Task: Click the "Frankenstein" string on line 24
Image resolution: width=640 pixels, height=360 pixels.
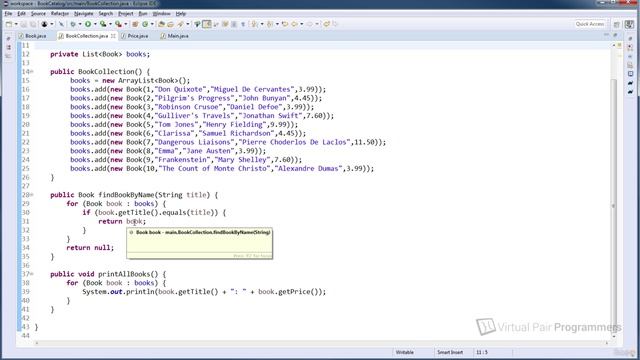Action: [183, 160]
